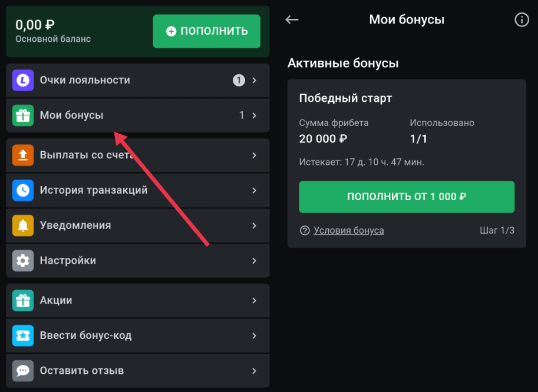The image size is (538, 392).
Task: Click the 0,00 ₽ main balance amount
Action: pyautogui.click(x=35, y=25)
